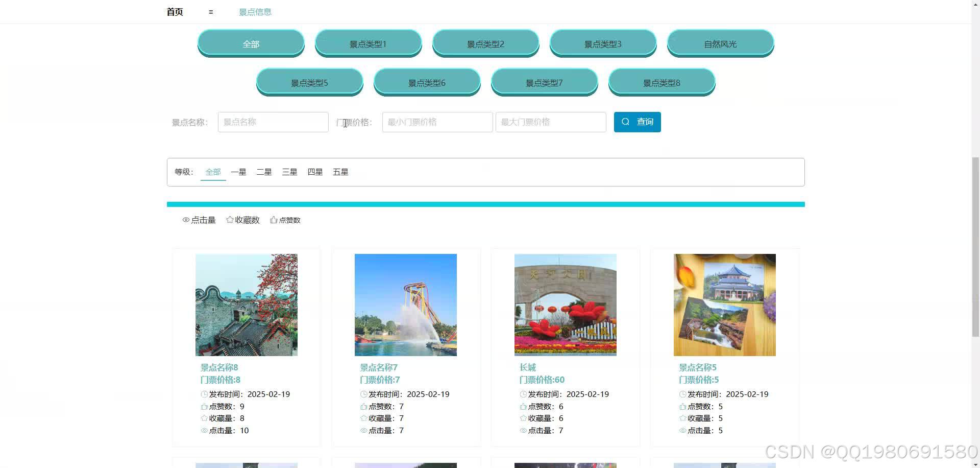Screen dimensions: 980x468
Task: Switch to the 景点信息 tab
Action: [x=255, y=11]
